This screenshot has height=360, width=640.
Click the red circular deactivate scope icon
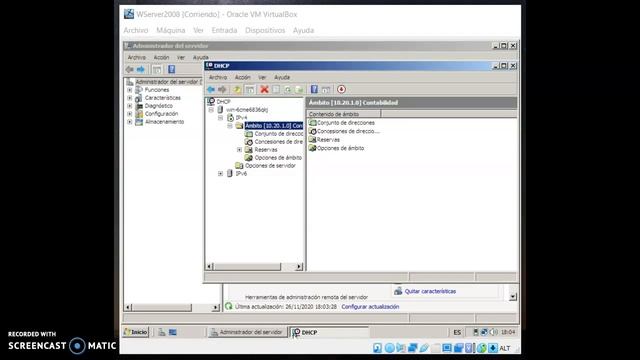(341, 89)
